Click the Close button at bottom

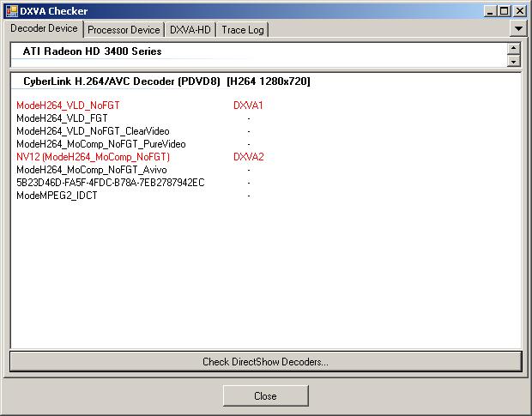click(265, 395)
